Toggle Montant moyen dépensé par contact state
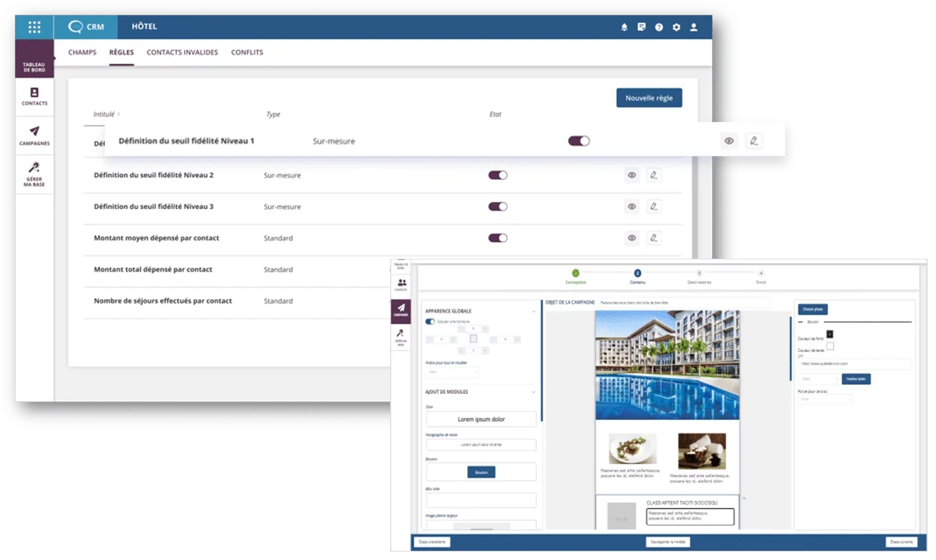 pos(498,238)
